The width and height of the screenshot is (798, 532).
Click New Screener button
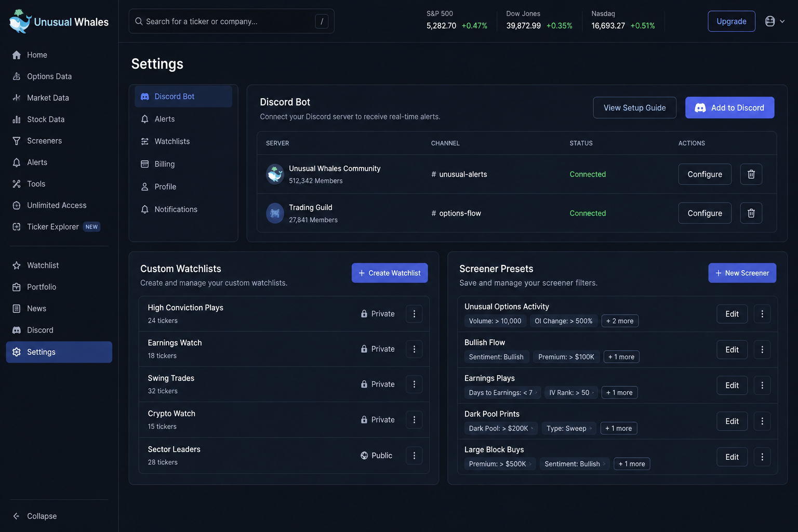(742, 273)
